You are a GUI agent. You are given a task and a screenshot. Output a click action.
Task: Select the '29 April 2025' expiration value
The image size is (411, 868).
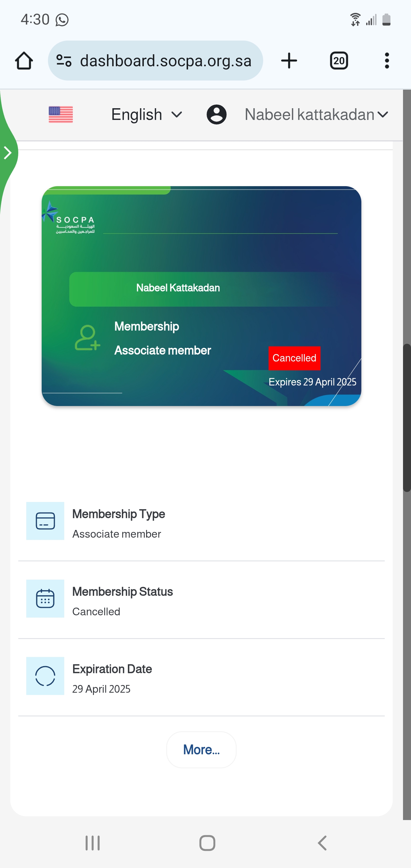click(x=101, y=689)
